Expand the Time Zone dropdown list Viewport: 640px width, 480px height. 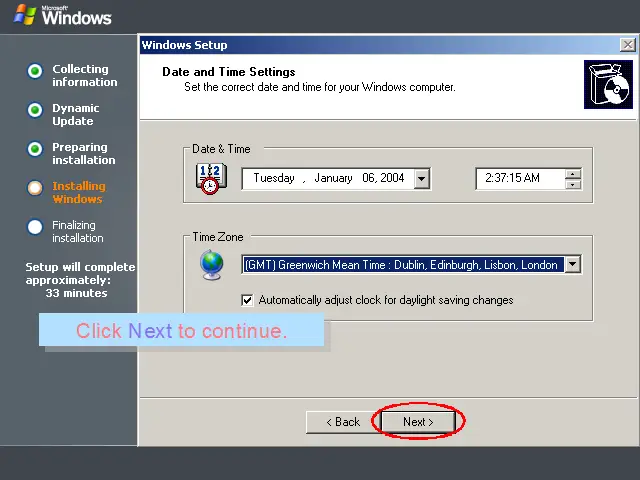(x=573, y=264)
